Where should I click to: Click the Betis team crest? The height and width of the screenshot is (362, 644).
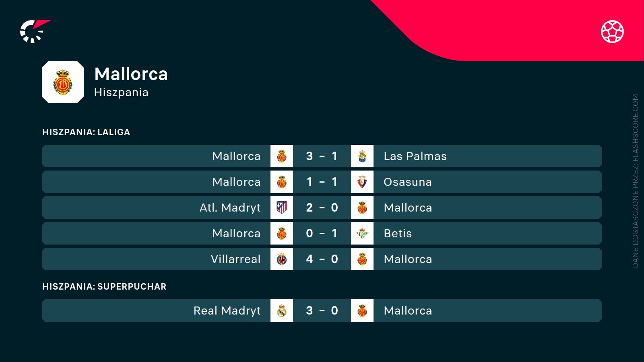pos(362,233)
